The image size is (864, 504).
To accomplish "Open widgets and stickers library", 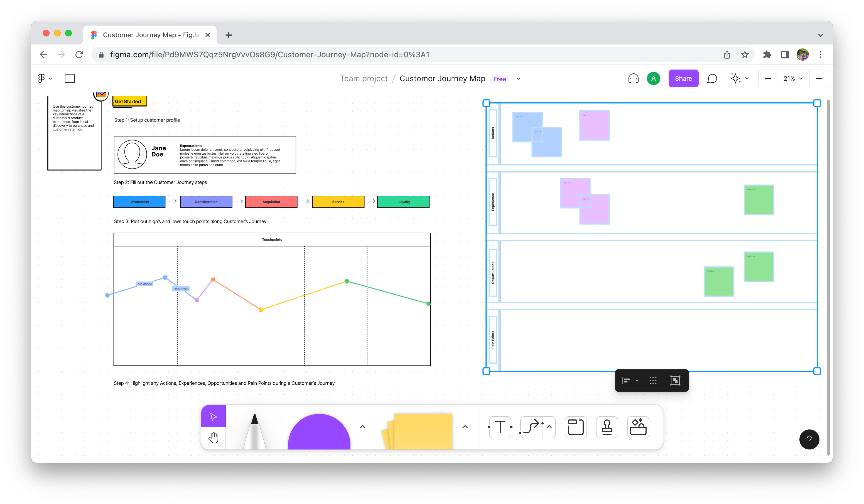I will 638,427.
